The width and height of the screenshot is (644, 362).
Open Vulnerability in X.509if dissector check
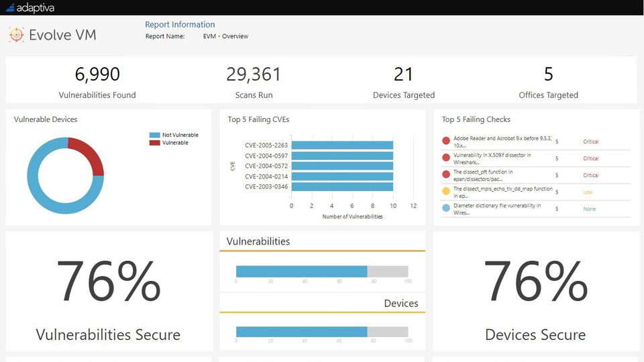coord(492,159)
